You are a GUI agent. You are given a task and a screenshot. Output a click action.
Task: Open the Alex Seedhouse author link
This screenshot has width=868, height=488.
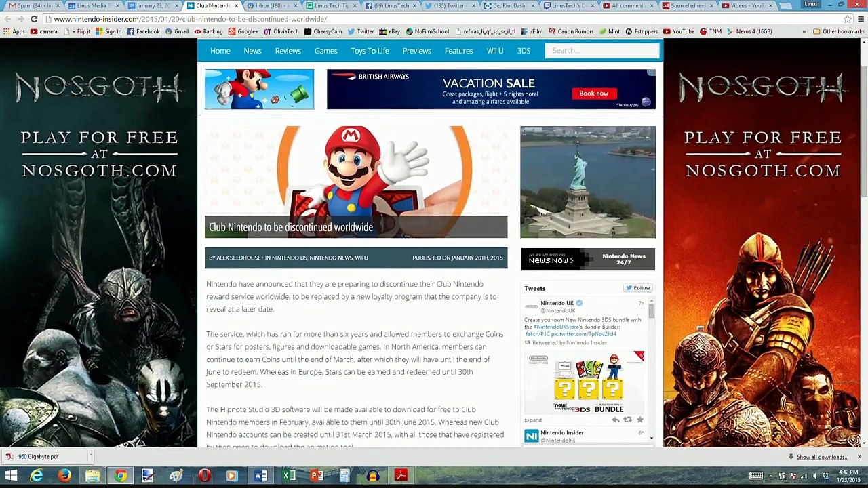[x=239, y=258]
